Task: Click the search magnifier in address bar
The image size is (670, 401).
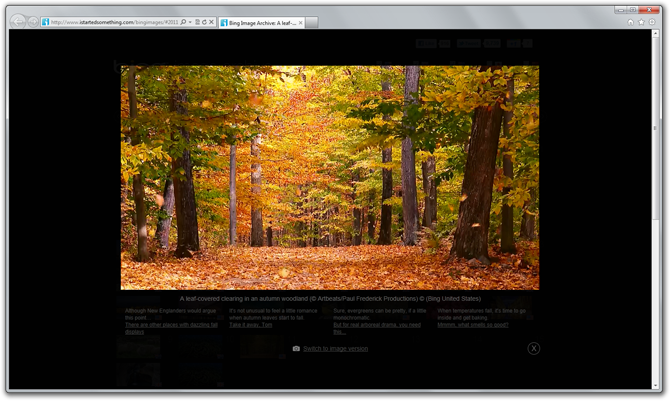Action: pos(183,22)
